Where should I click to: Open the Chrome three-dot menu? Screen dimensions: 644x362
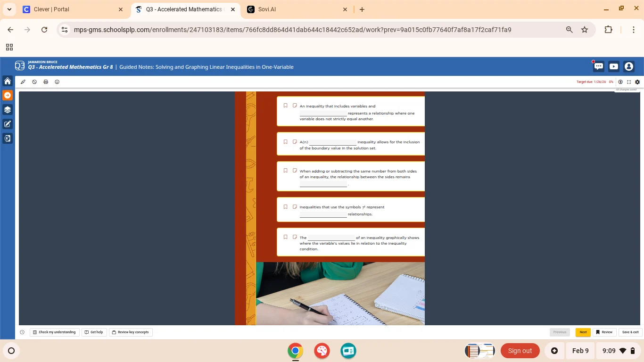634,29
